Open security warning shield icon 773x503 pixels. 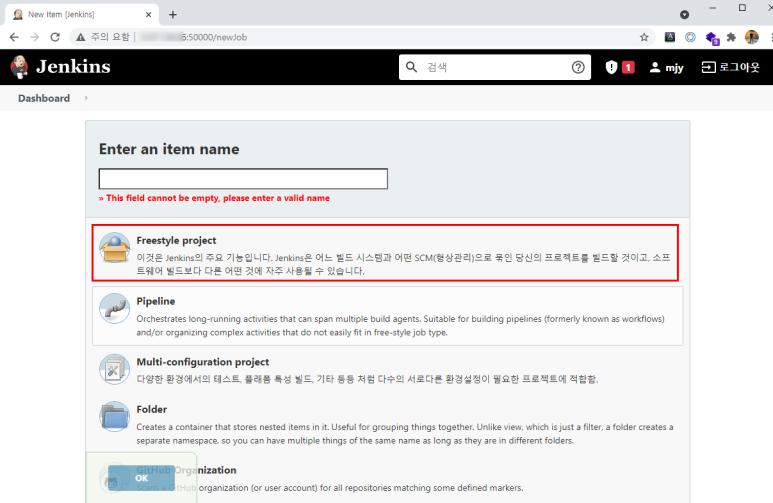tap(611, 67)
